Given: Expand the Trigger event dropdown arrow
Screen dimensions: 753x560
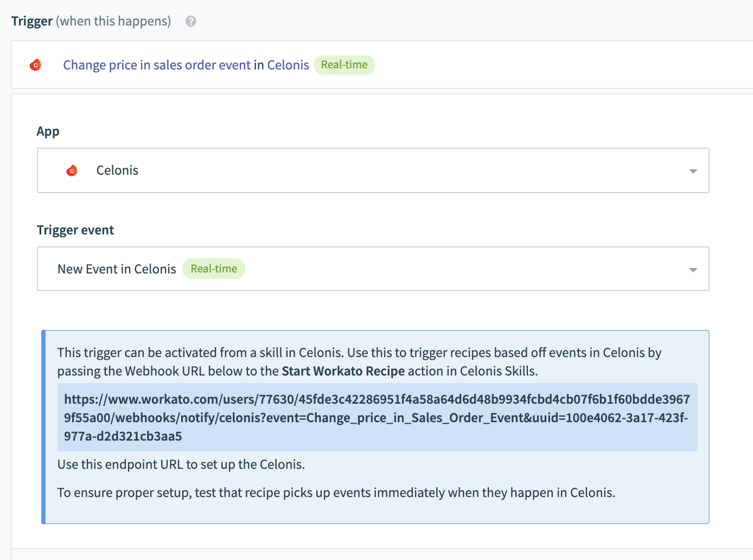Looking at the screenshot, I should pyautogui.click(x=693, y=270).
